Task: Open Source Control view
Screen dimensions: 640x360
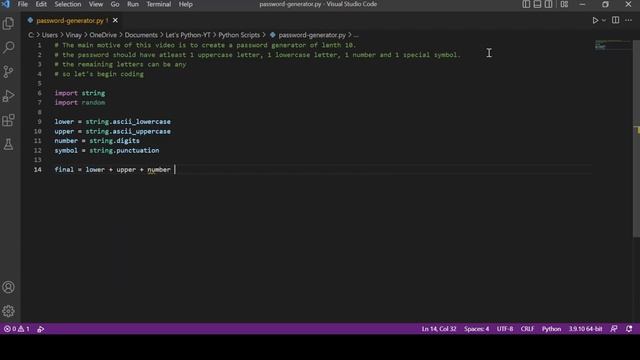Action: (9, 71)
